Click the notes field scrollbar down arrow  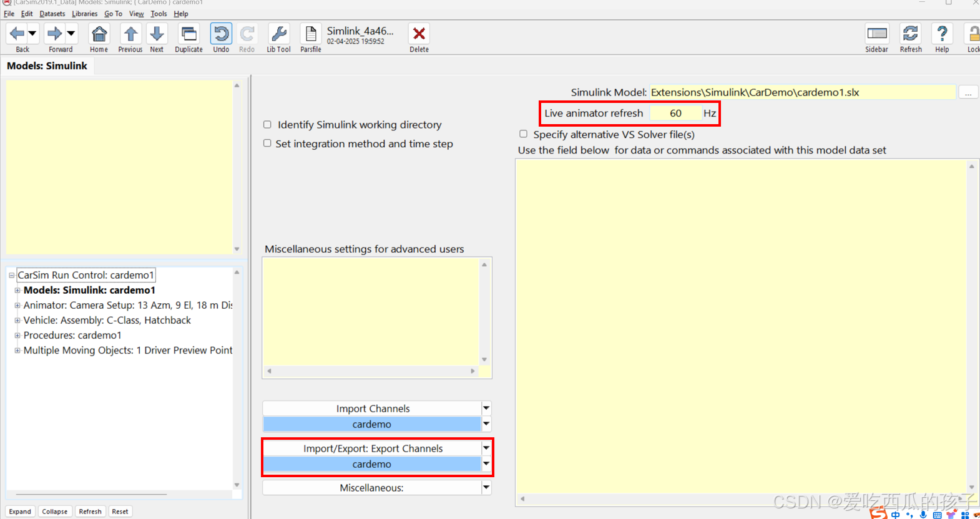pos(237,249)
